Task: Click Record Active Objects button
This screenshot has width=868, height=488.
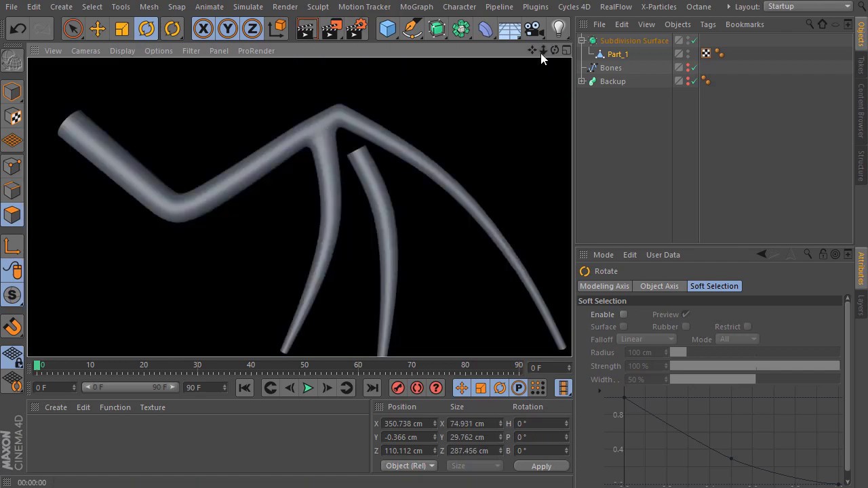Action: coord(398,388)
